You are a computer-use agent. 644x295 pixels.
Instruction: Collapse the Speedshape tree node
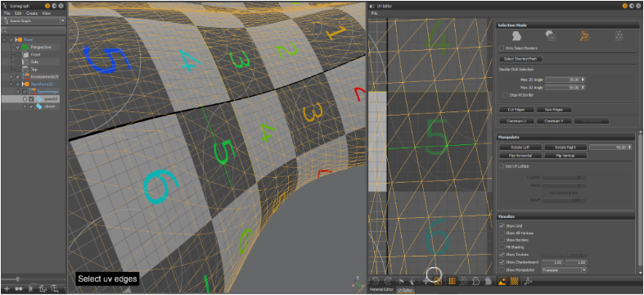18,91
